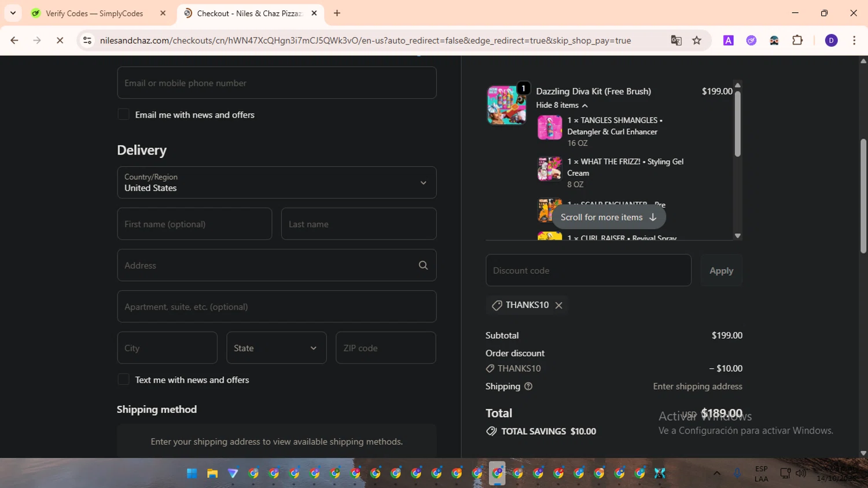Click the translate page icon
This screenshot has height=488, width=868.
click(x=676, y=41)
